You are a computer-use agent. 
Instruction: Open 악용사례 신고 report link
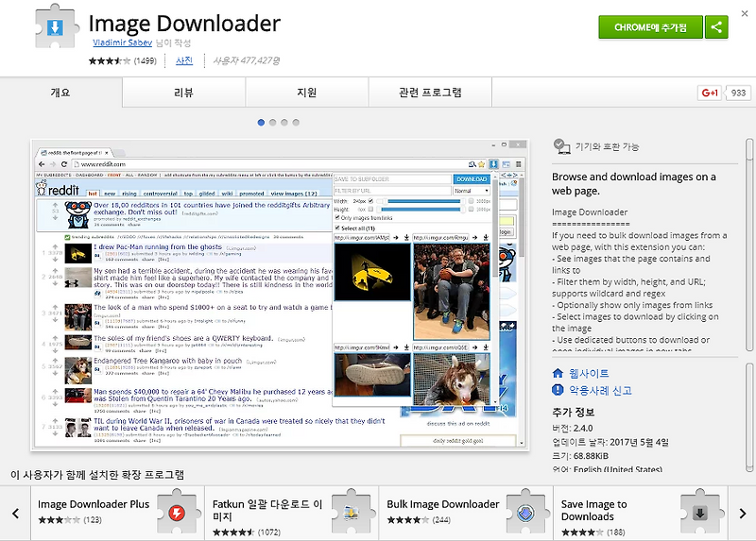[x=600, y=390]
